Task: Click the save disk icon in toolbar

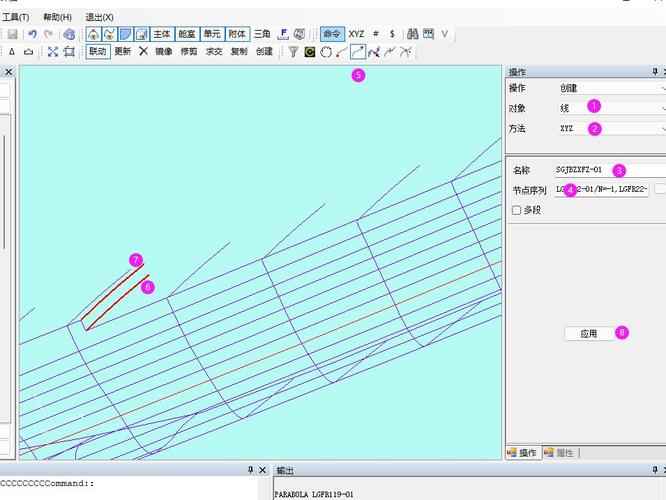Action: [x=12, y=34]
